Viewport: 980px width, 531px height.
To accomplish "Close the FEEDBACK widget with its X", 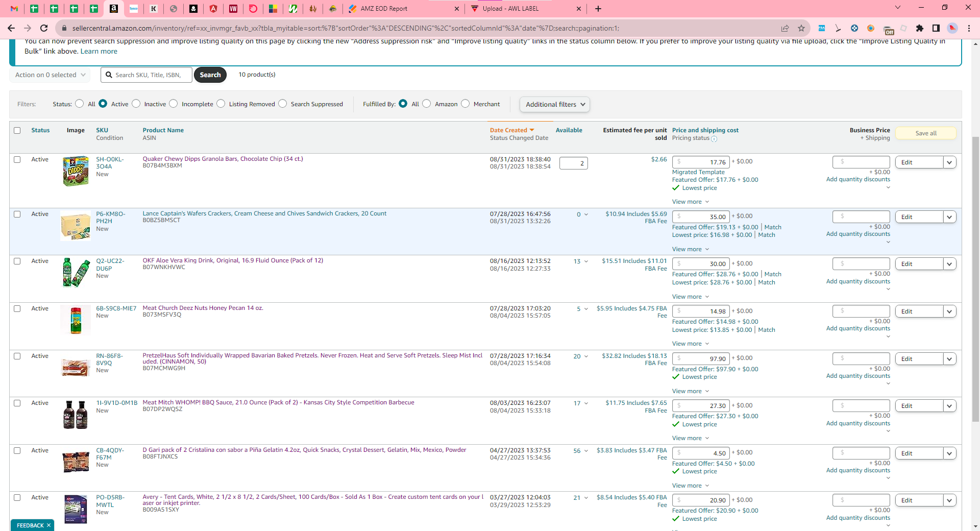I will [x=49, y=525].
